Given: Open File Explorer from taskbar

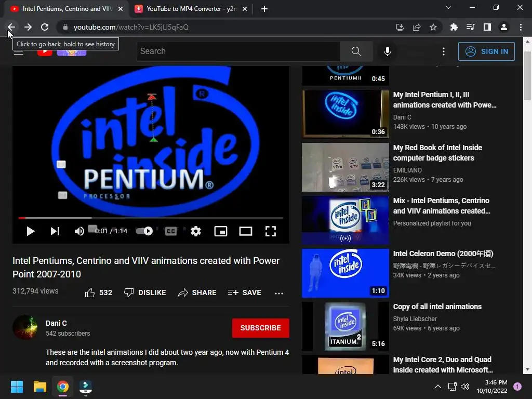Looking at the screenshot, I should pos(39,387).
